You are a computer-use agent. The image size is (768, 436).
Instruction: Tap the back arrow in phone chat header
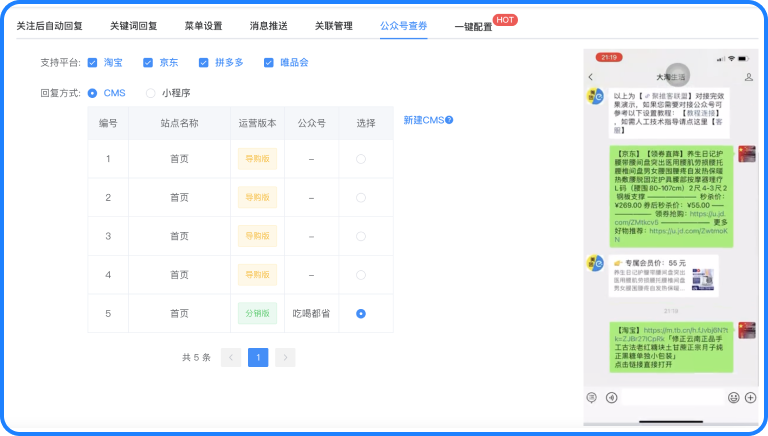coord(591,77)
